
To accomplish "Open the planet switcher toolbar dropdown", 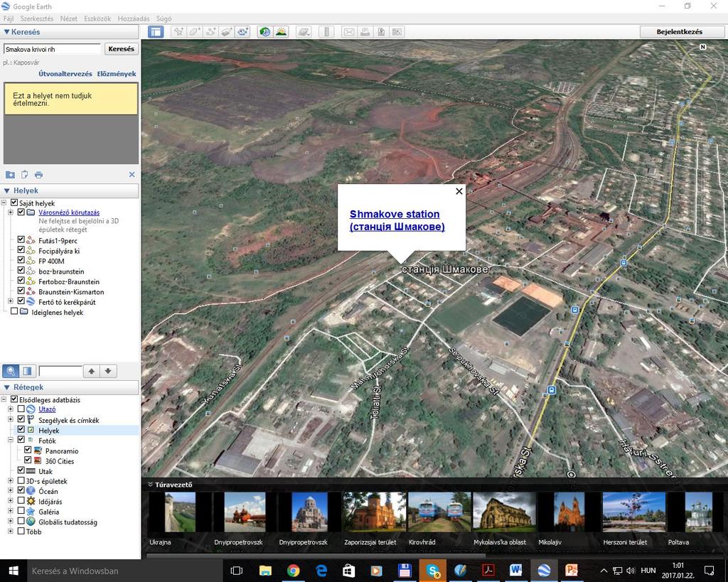I will [x=304, y=31].
